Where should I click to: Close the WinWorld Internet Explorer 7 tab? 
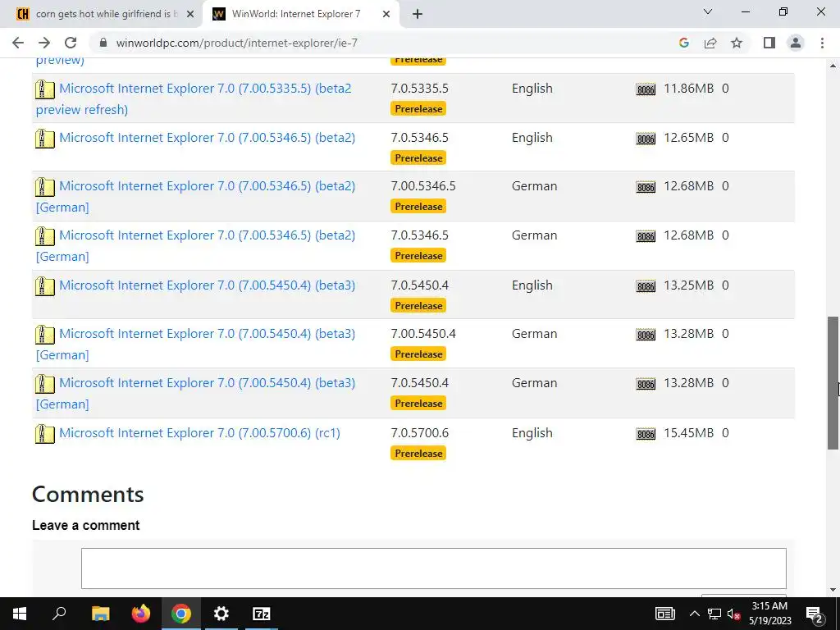coord(386,14)
